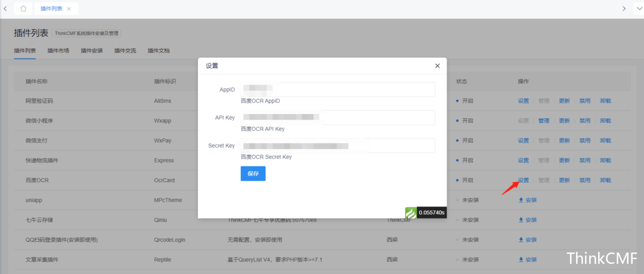644x274 pixels.
Task: Switch to 插件文档 tab
Action: [x=159, y=51]
